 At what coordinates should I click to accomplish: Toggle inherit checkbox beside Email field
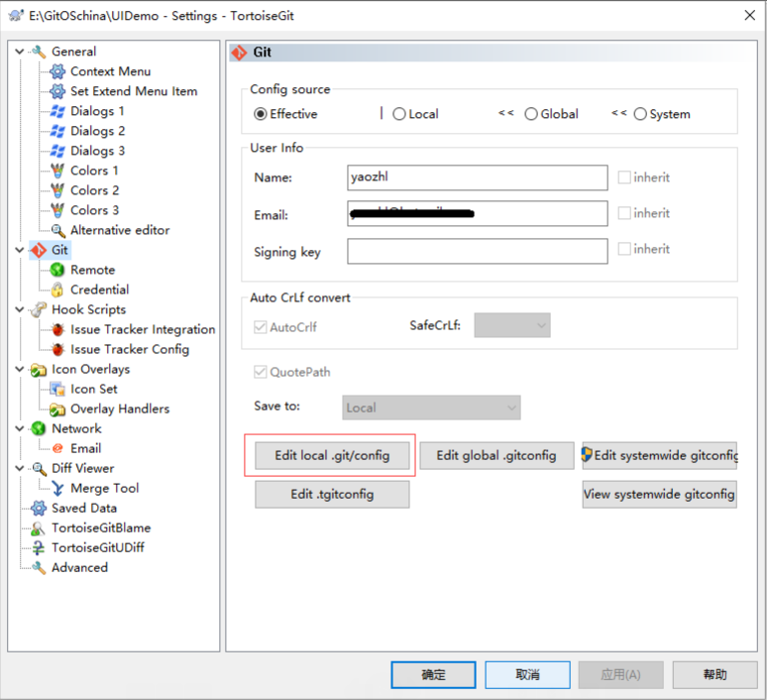tap(624, 213)
